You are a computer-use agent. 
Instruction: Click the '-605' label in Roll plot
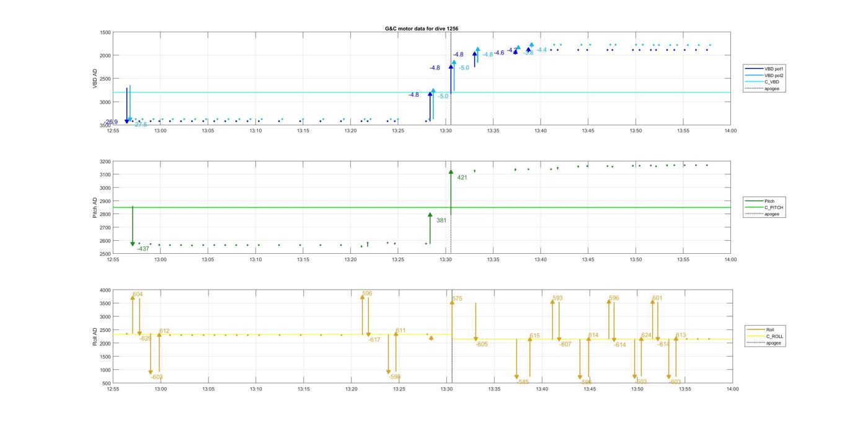(x=482, y=344)
